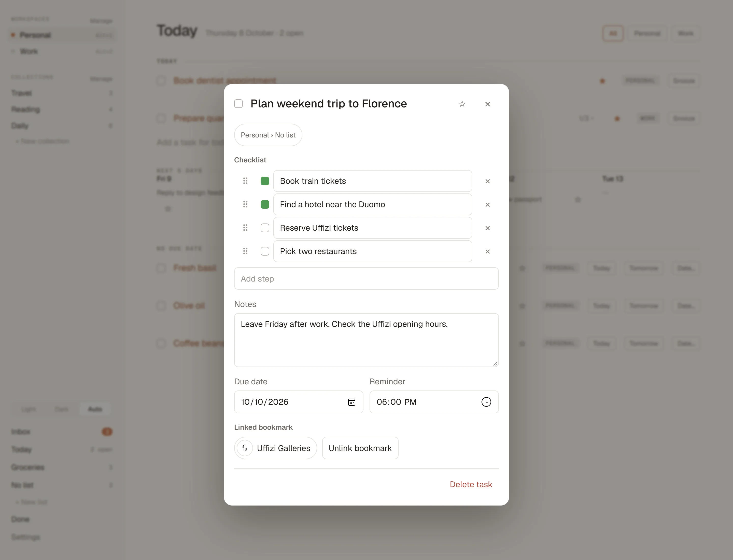Remove the Reserve Uffizi tickets step
733x560 pixels.
[x=487, y=228]
